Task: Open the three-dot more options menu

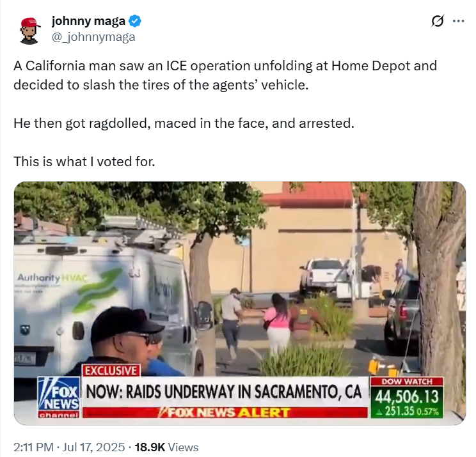Action: coord(458,21)
